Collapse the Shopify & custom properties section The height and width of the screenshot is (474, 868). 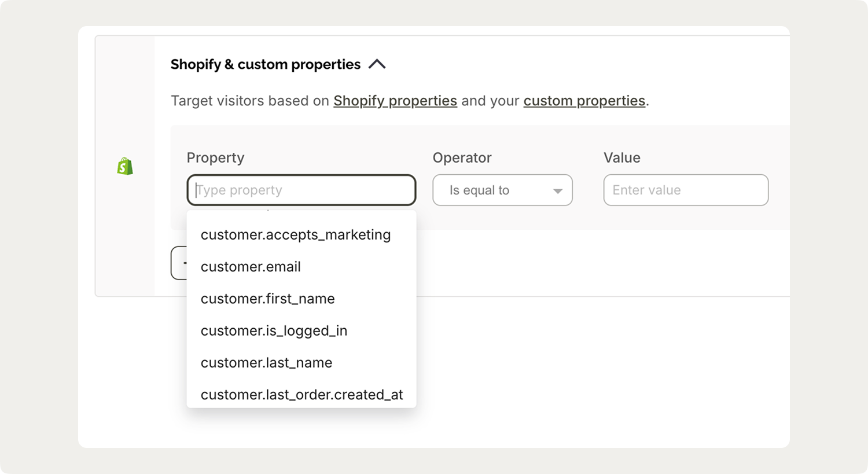click(x=377, y=64)
